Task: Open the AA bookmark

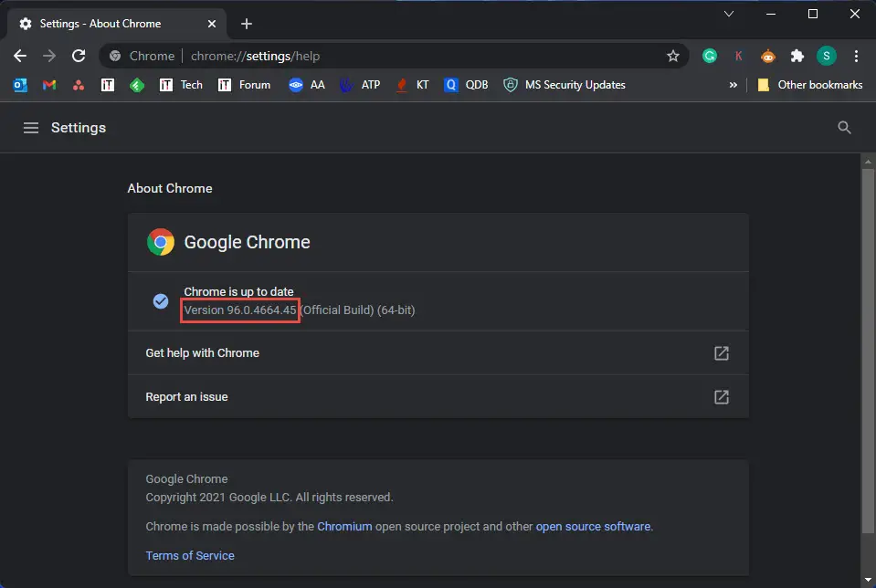Action: pyautogui.click(x=307, y=85)
